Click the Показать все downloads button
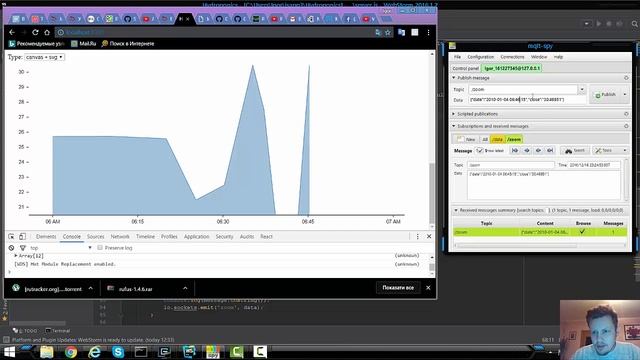This screenshot has height=360, width=640. 398,288
